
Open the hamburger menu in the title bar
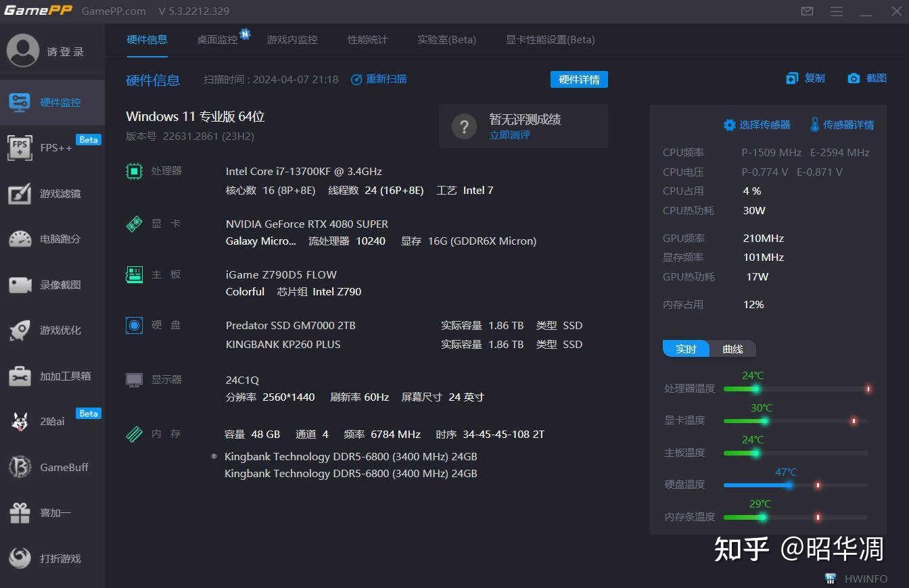point(837,11)
